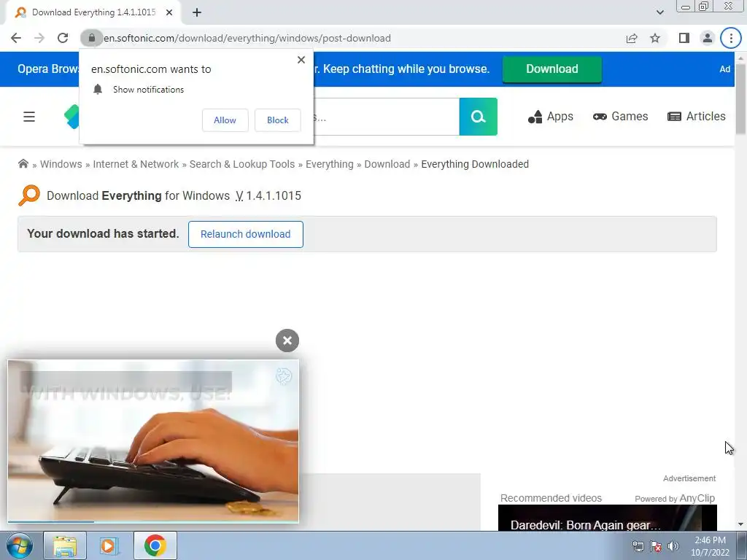Click the AnyClip powered-by link
This screenshot has height=560, width=747.
pyautogui.click(x=697, y=498)
